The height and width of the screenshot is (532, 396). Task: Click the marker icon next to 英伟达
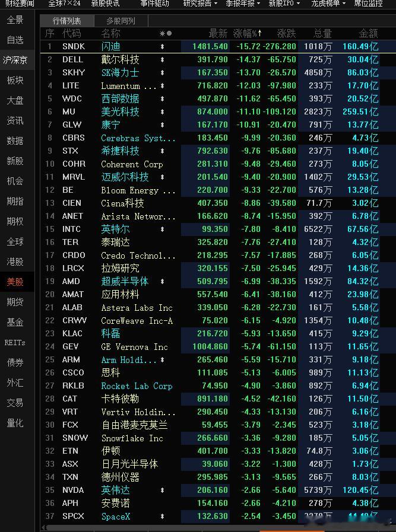pos(162,490)
